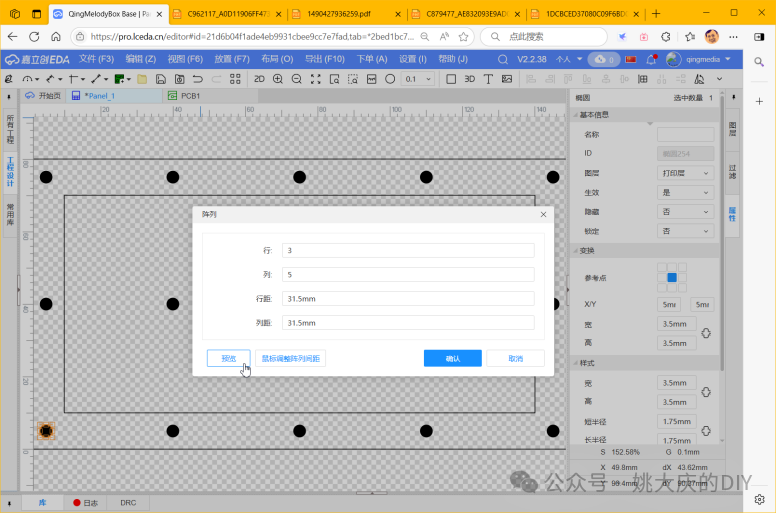Switch to 3D view
This screenshot has height=513, width=776.
tap(470, 78)
